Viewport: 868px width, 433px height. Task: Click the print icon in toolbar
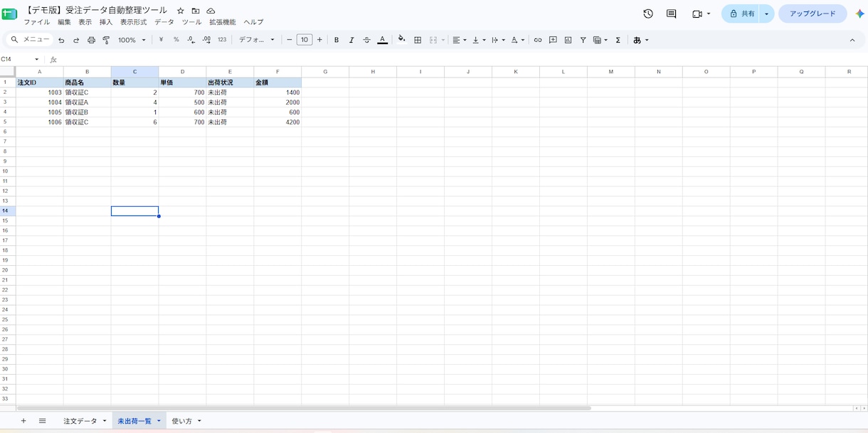tap(91, 41)
